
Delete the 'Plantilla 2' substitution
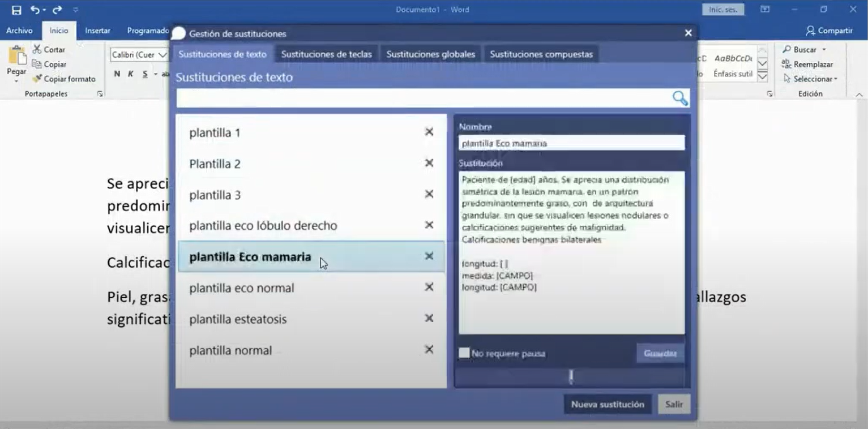click(x=429, y=163)
